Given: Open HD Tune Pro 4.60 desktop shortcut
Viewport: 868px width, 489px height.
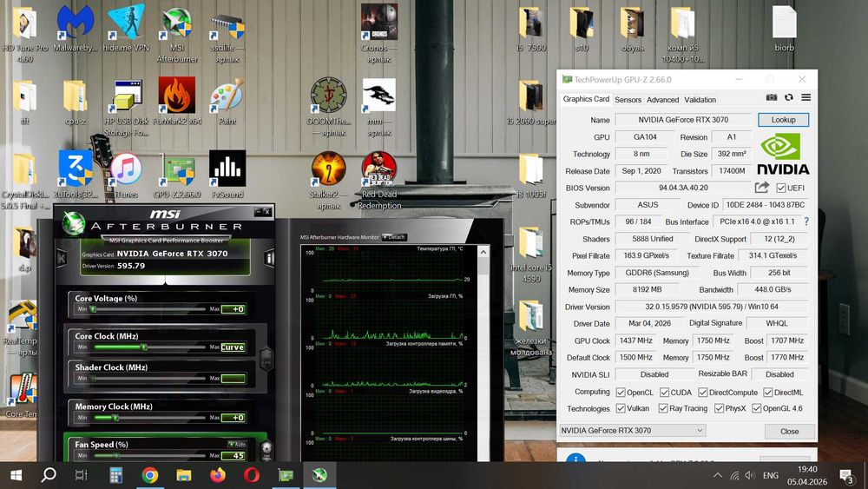Looking at the screenshot, I should click(24, 35).
